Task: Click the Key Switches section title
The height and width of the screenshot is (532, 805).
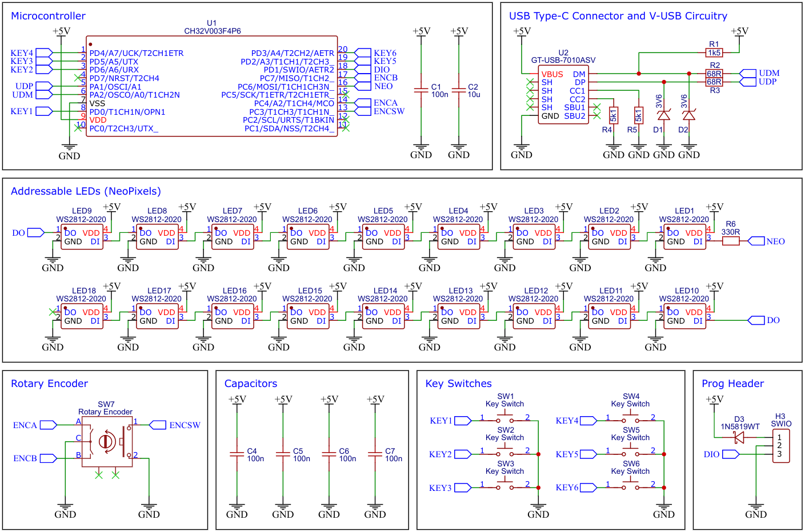Action: 459,384
